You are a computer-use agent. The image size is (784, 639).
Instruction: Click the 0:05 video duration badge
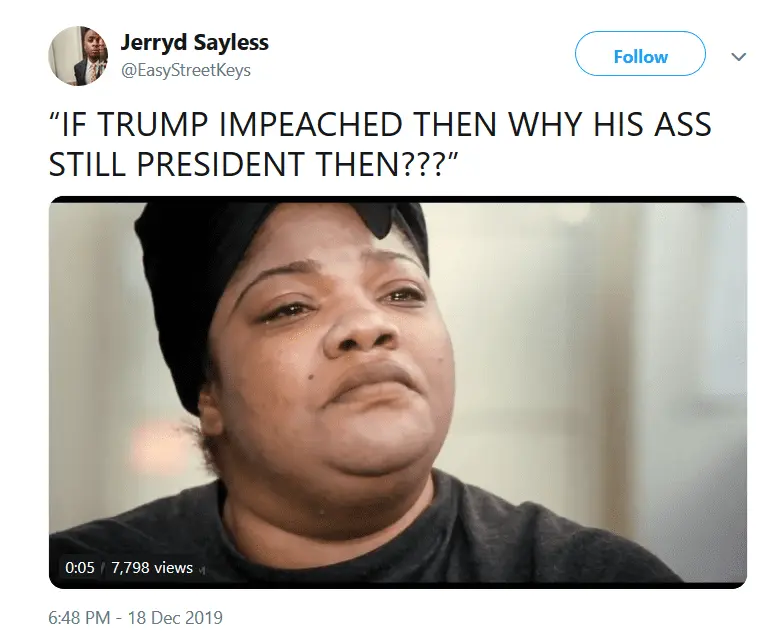point(80,568)
